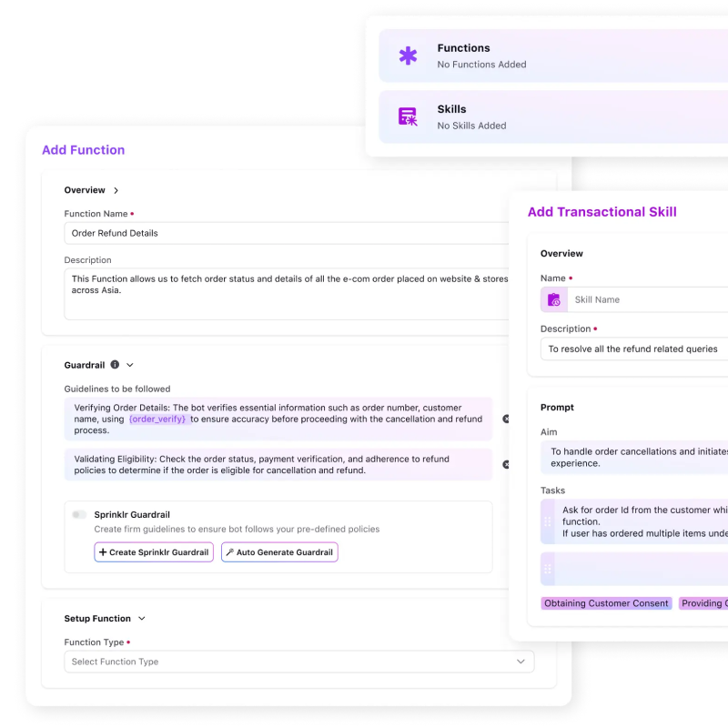Click the Skills card icon
Viewport: 728px width, 728px height.
pyautogui.click(x=408, y=116)
